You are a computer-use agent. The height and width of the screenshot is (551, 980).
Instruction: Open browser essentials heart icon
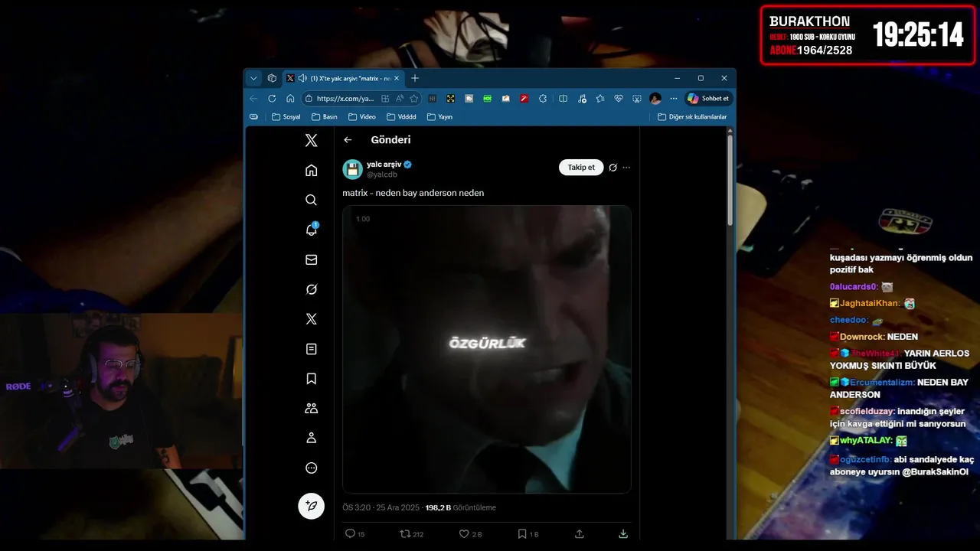[x=618, y=98]
